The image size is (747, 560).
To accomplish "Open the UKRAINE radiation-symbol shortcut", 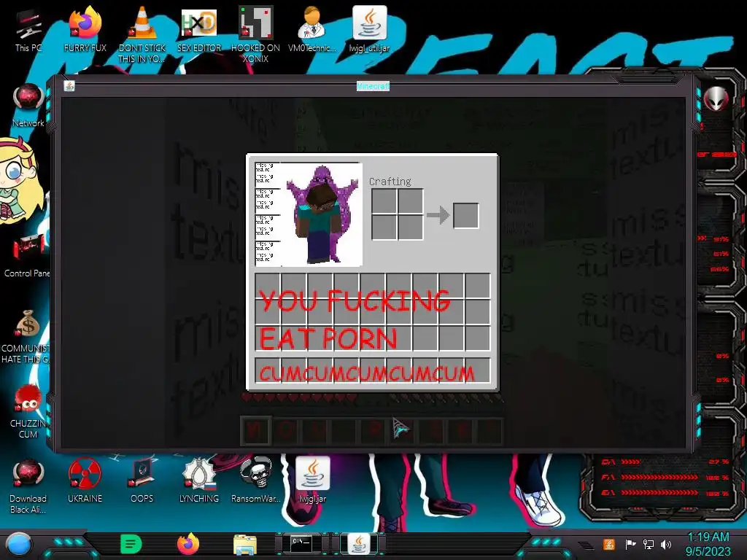I will (85, 481).
